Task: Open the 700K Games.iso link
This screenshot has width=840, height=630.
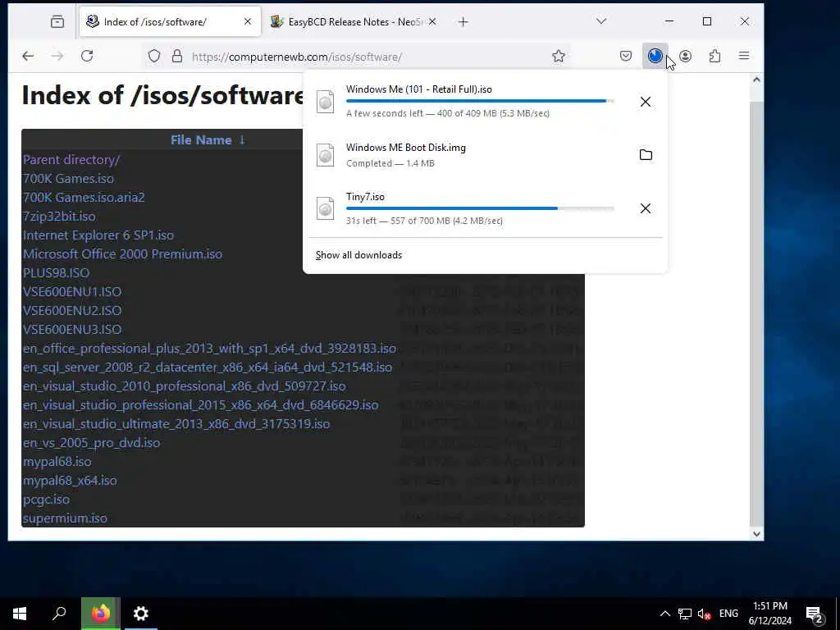Action: 68,178
